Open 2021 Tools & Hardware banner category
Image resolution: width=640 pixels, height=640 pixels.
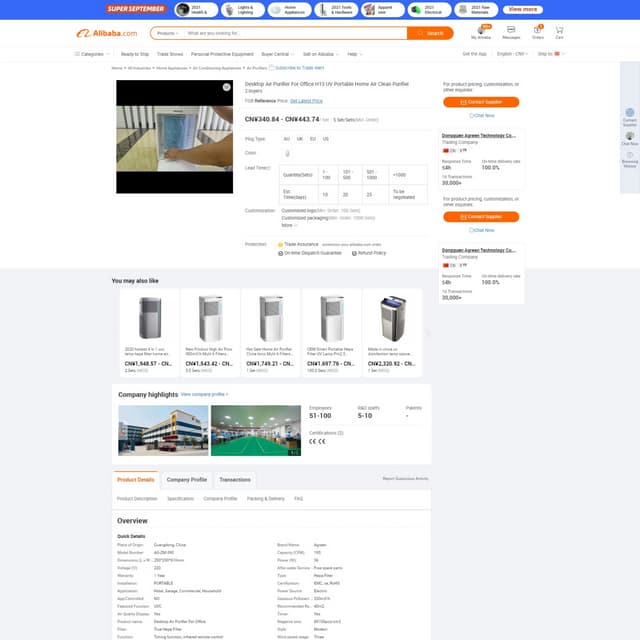tap(336, 9)
